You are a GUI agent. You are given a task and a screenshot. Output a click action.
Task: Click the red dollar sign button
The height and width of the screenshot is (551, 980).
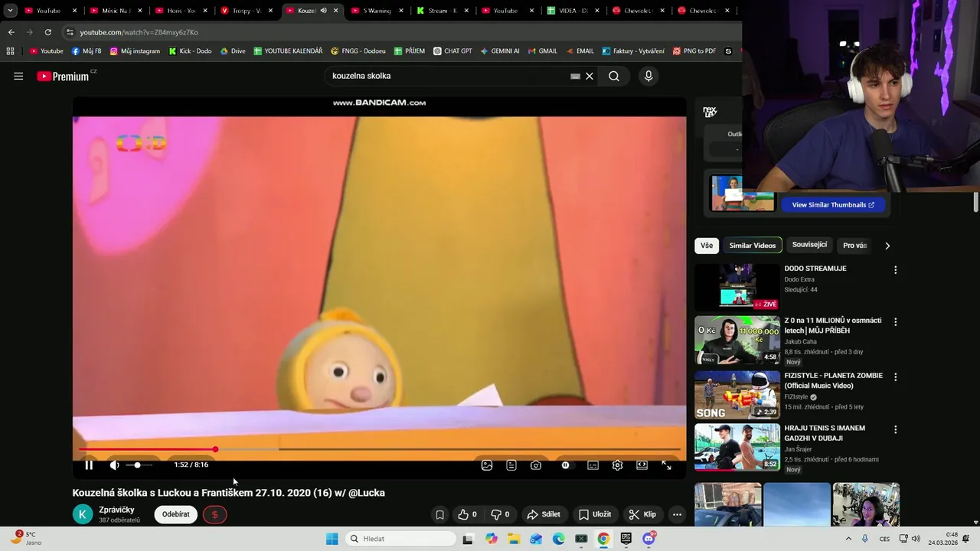point(214,514)
